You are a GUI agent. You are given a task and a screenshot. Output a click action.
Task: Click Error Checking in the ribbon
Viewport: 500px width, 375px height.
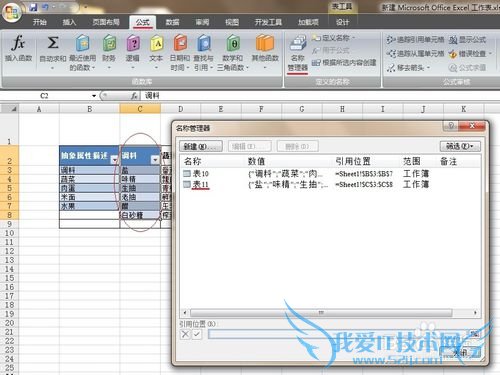467,53
